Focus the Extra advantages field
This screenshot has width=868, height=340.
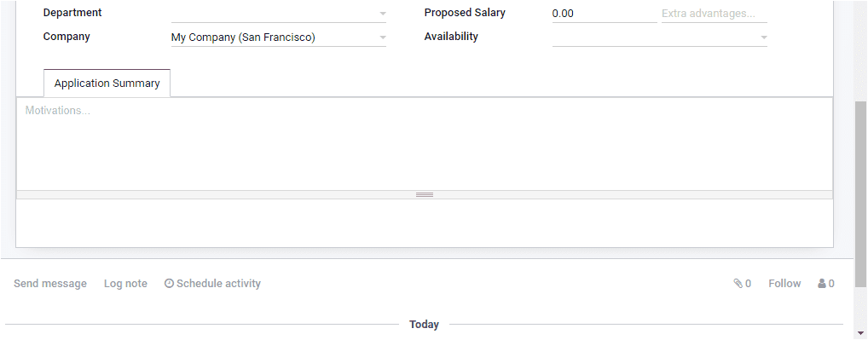click(715, 14)
